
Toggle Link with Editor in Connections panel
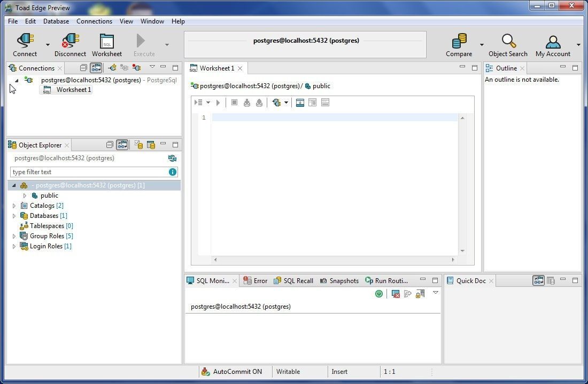coord(96,68)
